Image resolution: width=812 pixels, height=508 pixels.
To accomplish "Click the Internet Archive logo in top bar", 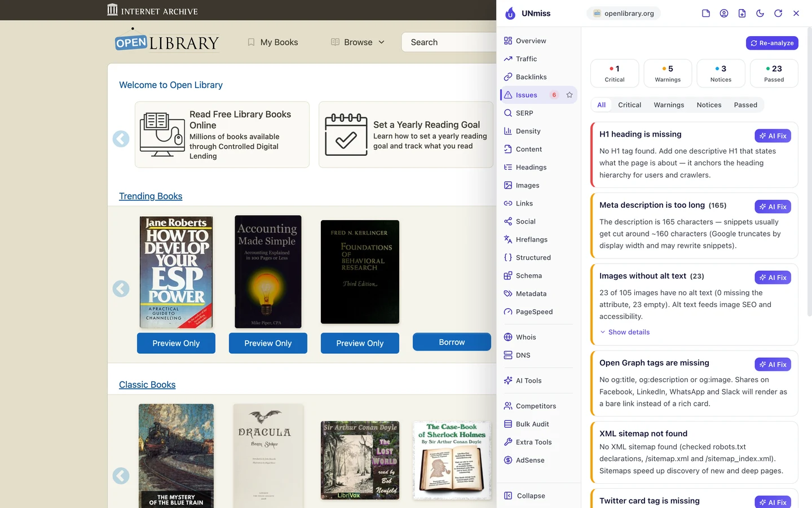I will (152, 10).
